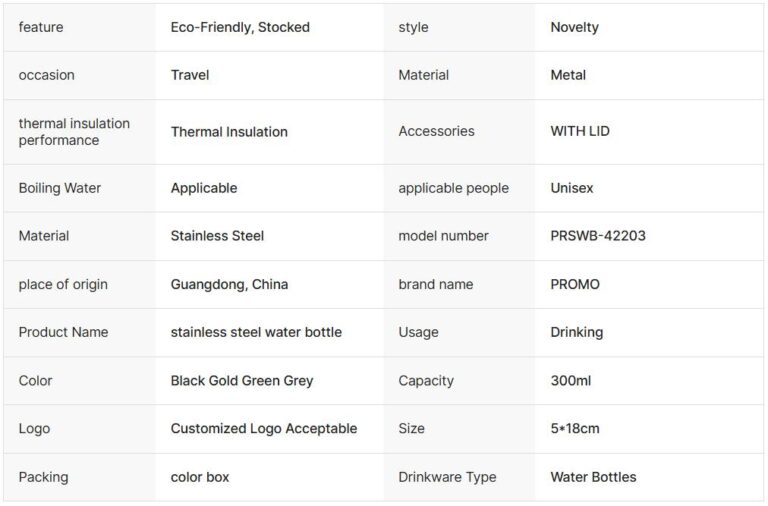Click the Unisex applicable people value

click(x=572, y=188)
